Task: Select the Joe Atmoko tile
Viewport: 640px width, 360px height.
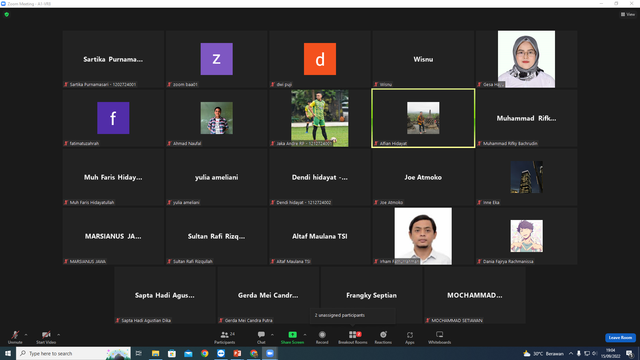Action: (423, 177)
